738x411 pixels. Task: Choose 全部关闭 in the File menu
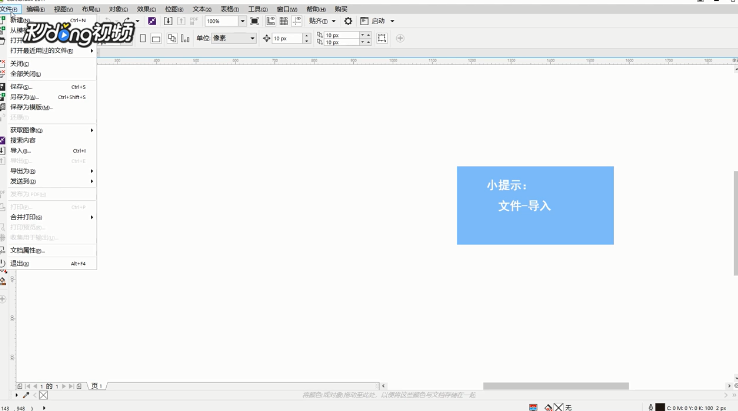pos(48,74)
